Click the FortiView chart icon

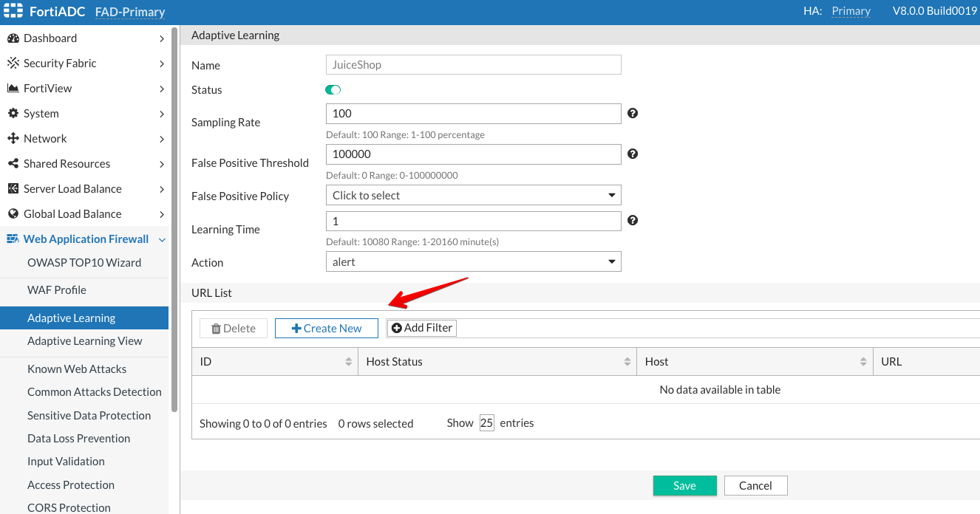(13, 89)
